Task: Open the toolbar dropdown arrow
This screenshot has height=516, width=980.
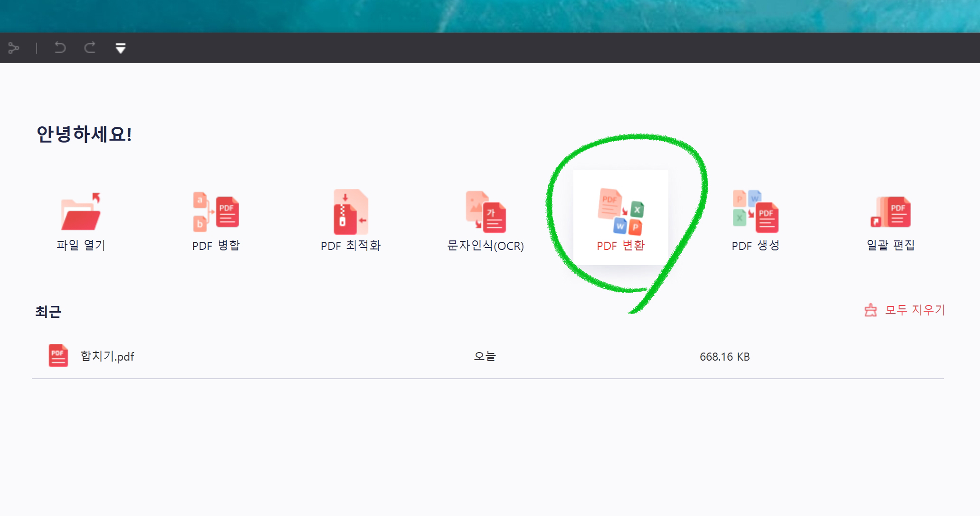Action: (x=121, y=48)
